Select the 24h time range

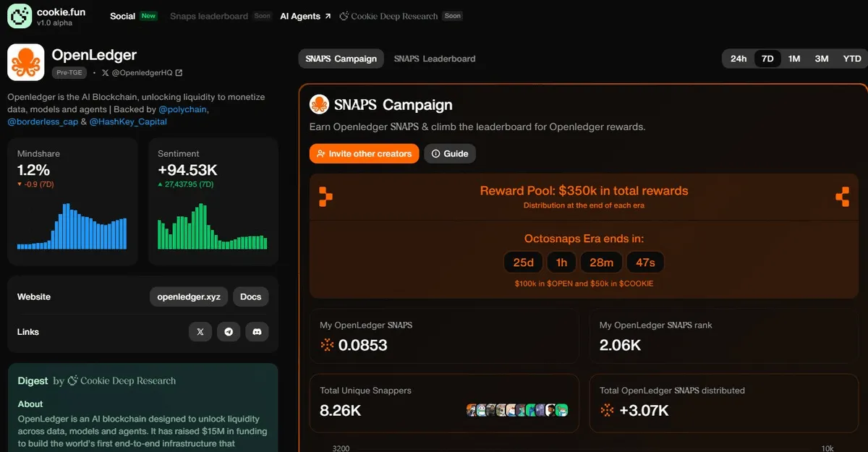[x=739, y=59]
